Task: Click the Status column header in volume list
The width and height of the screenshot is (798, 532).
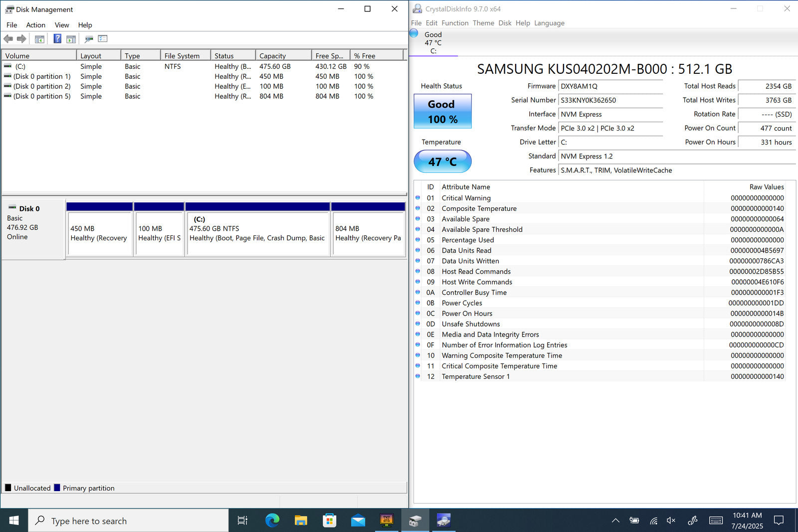Action: [233, 55]
